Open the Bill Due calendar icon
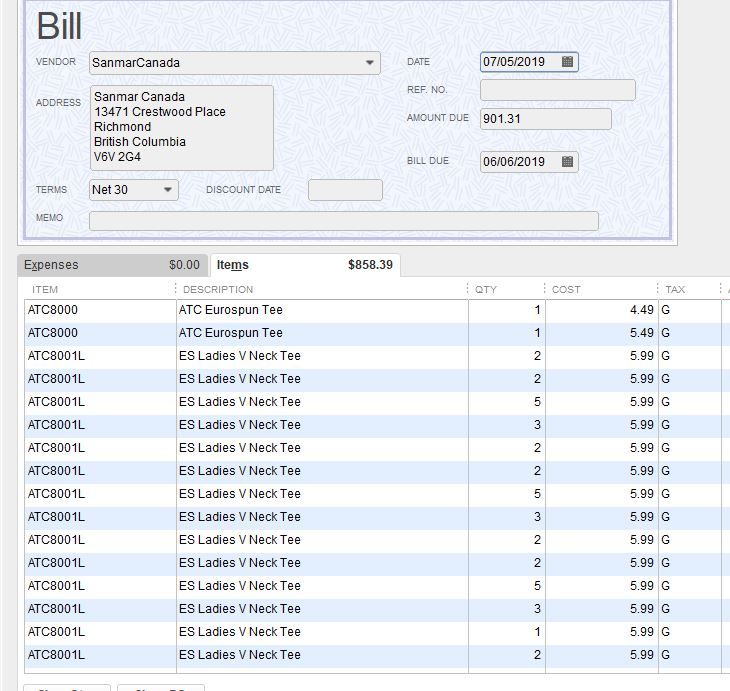 coord(567,162)
